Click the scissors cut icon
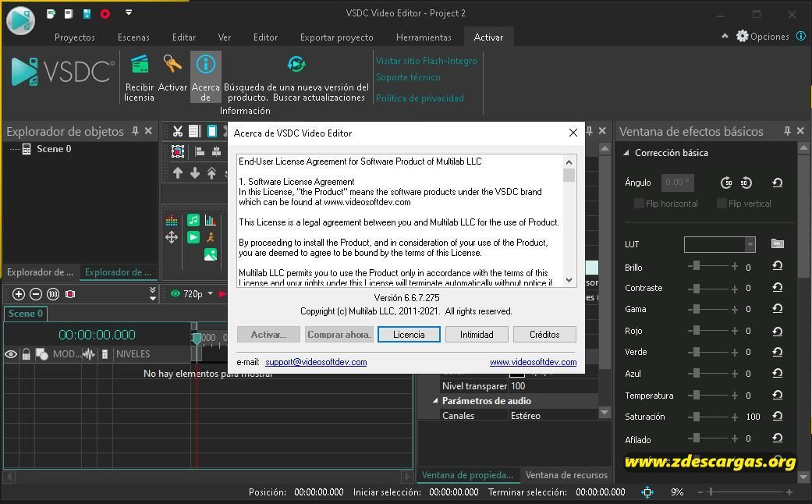812x504 pixels. [x=178, y=132]
